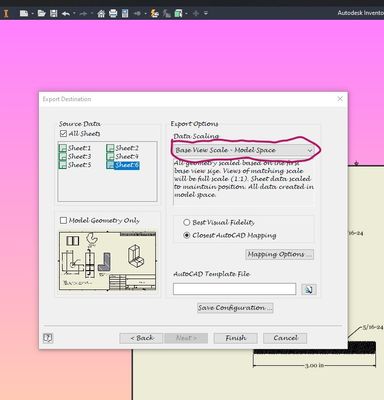Click the Mapping Options button

click(279, 254)
